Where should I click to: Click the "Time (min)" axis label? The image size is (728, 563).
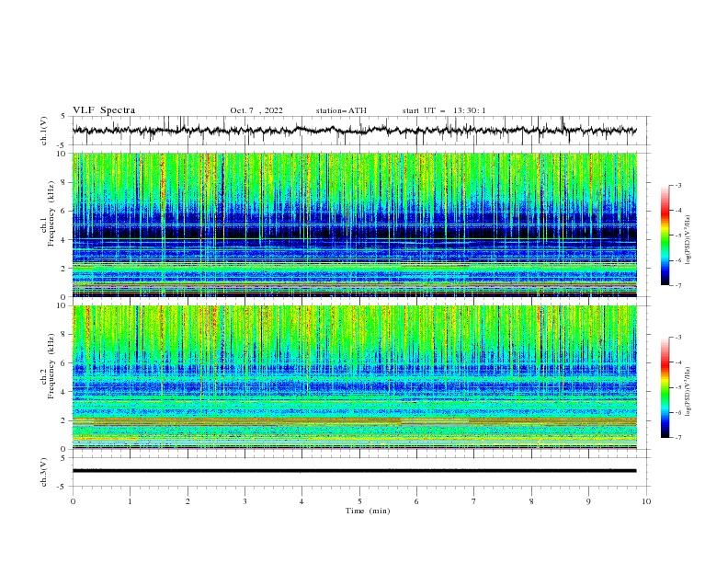click(368, 511)
